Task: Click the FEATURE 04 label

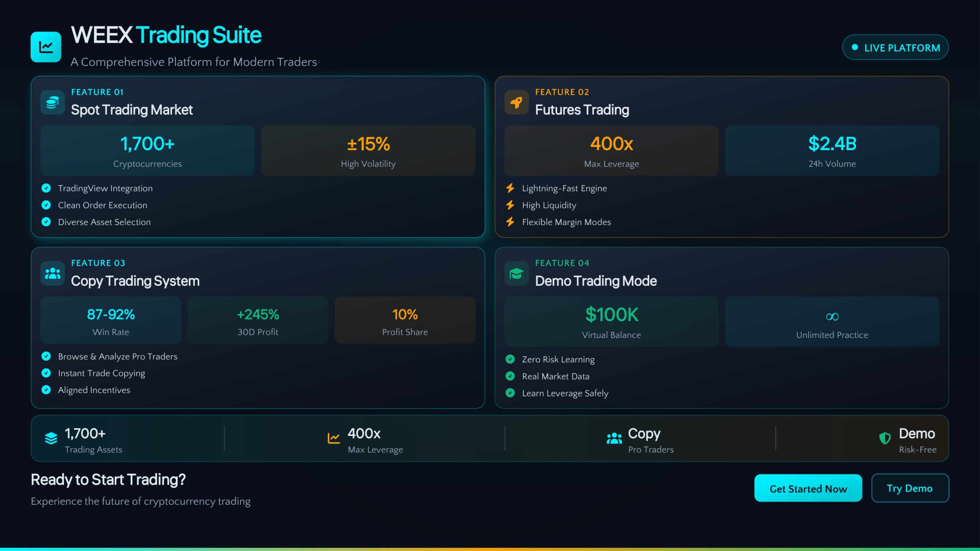Action: point(562,263)
